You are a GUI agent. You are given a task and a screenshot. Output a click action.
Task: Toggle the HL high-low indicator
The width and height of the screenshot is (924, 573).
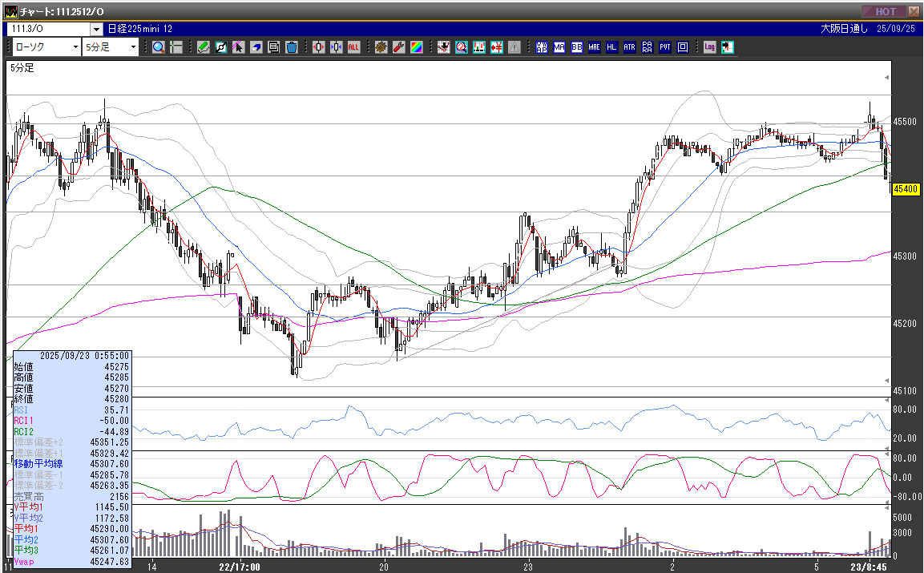click(x=612, y=47)
